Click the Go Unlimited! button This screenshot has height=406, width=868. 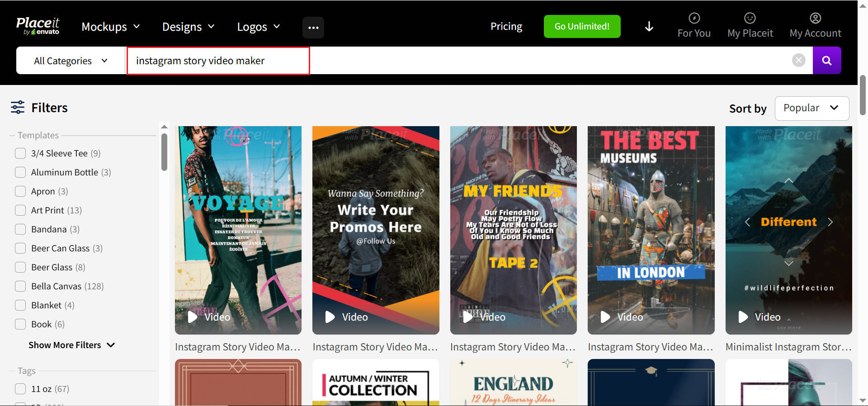coord(582,27)
